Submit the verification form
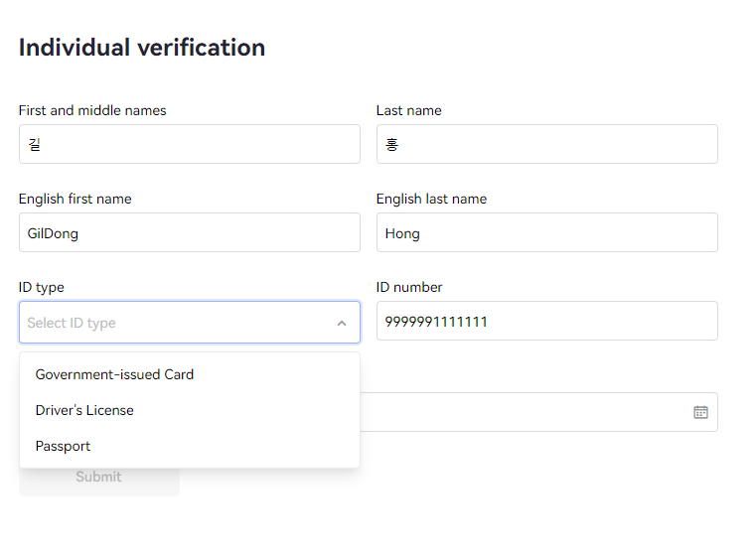 pos(99,477)
